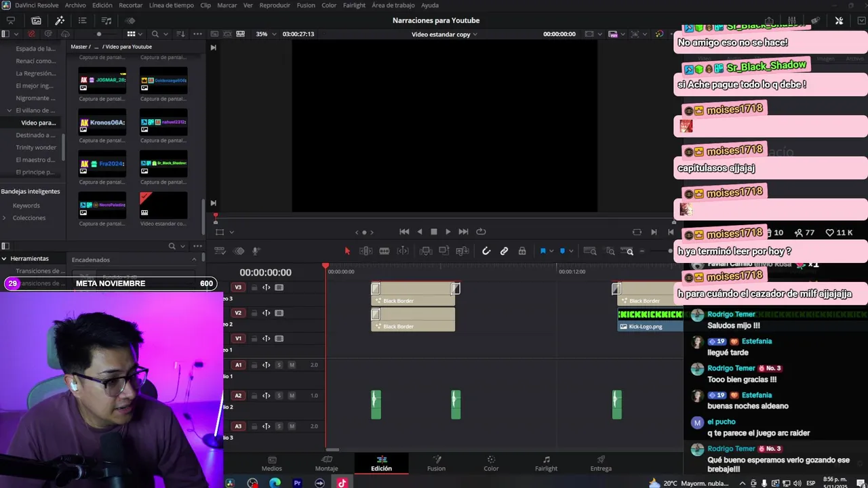Mute audio track A1 with M
Image resolution: width=868 pixels, height=488 pixels.
point(292,365)
